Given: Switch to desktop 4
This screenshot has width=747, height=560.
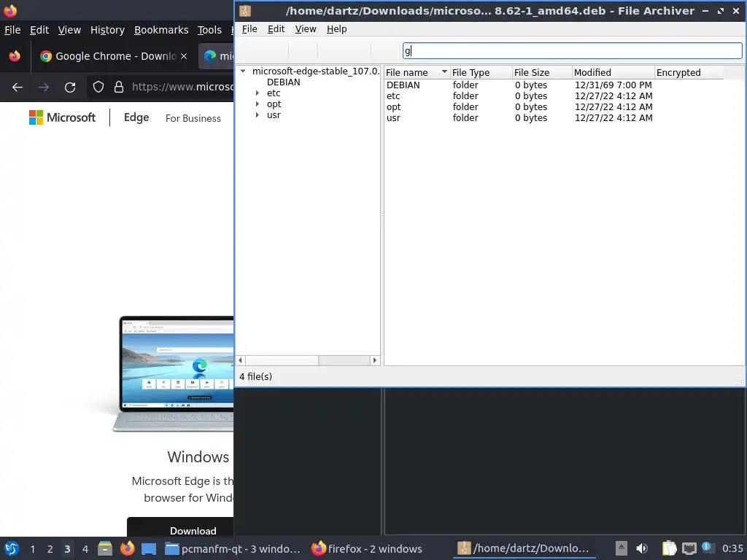Looking at the screenshot, I should point(85,549).
